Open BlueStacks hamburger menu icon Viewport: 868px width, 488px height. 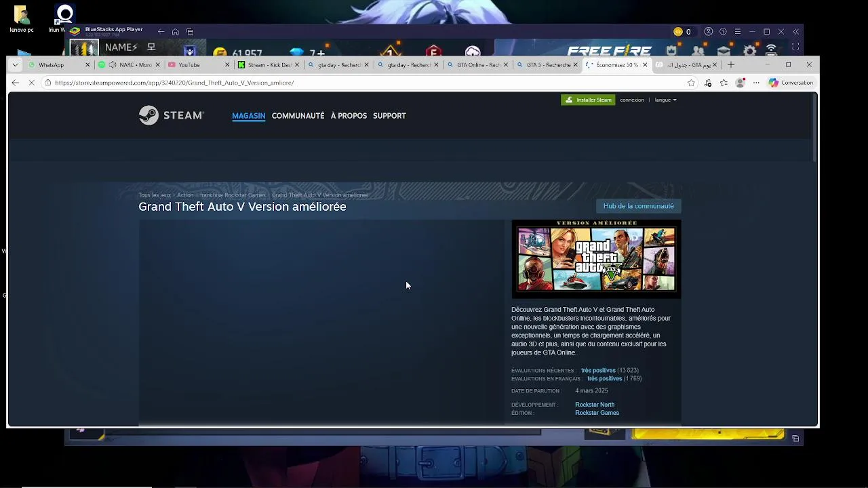(738, 32)
